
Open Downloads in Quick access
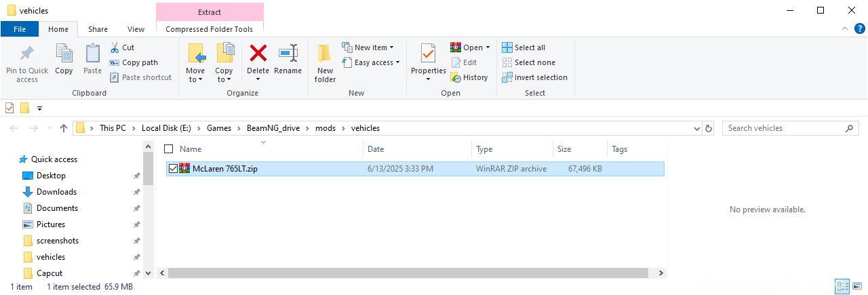[56, 192]
